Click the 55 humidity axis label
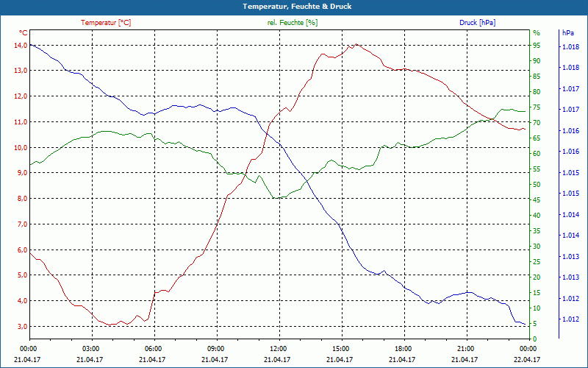 tap(537, 169)
